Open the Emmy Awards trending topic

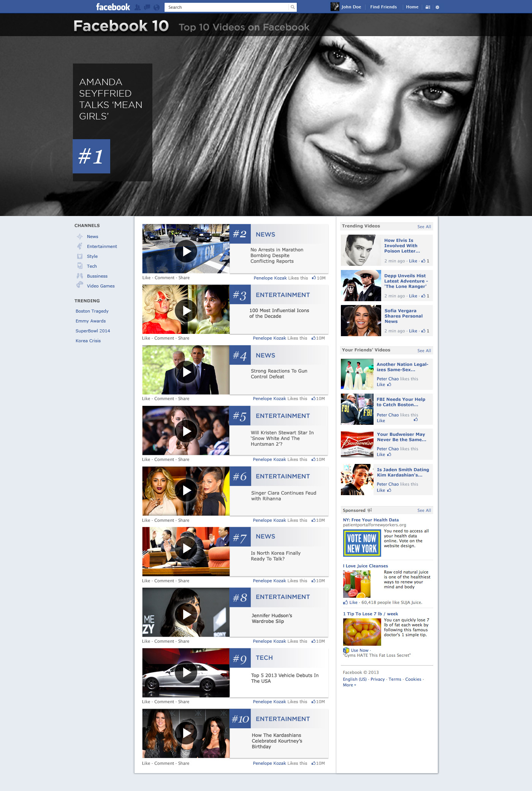coord(90,321)
